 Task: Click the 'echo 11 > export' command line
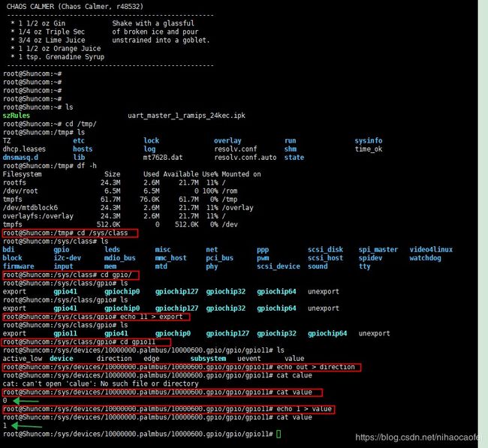[96, 317]
